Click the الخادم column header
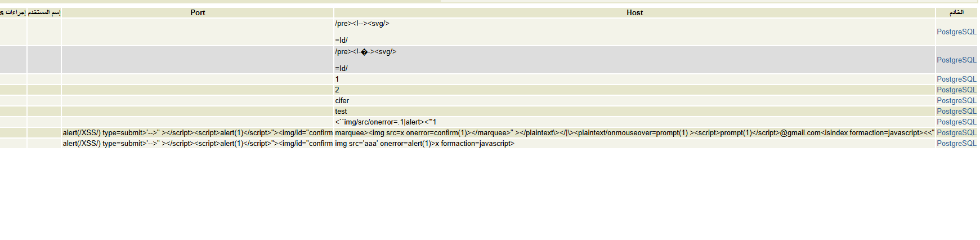This screenshot has height=240, width=980. 956,12
